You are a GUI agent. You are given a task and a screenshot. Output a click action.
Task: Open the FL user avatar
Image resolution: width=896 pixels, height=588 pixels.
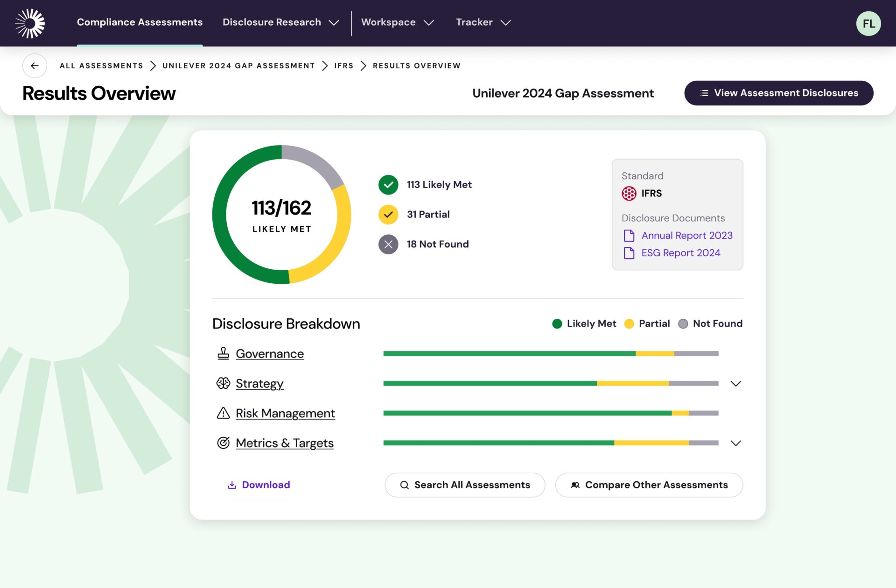click(868, 23)
